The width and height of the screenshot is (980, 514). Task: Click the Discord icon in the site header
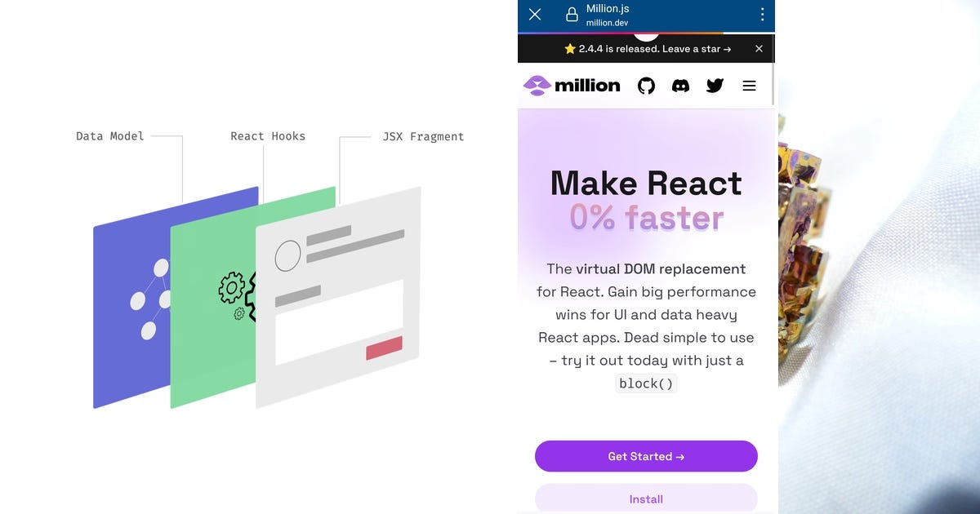coord(681,85)
